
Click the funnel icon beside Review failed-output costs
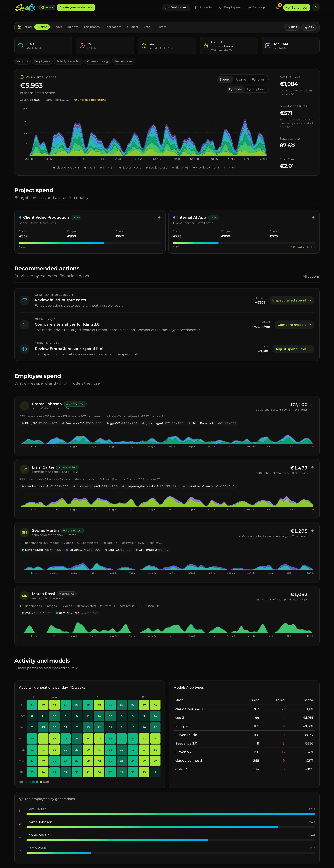pyautogui.click(x=25, y=300)
